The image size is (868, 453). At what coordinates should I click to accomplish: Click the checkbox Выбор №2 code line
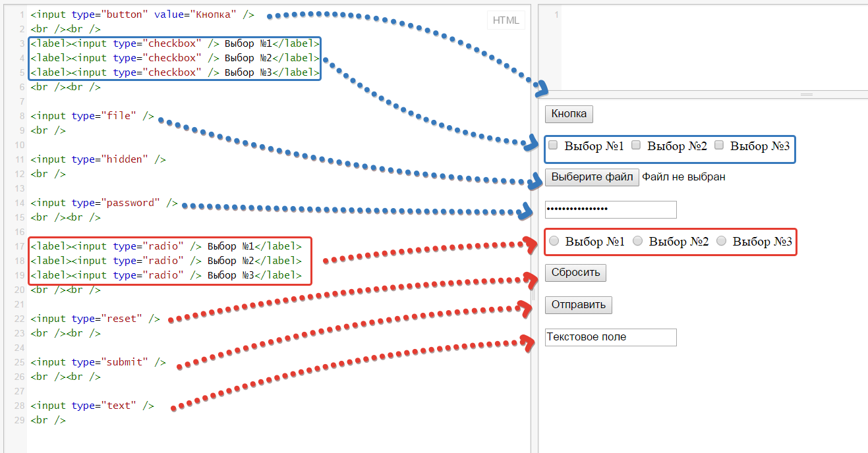pyautogui.click(x=175, y=58)
